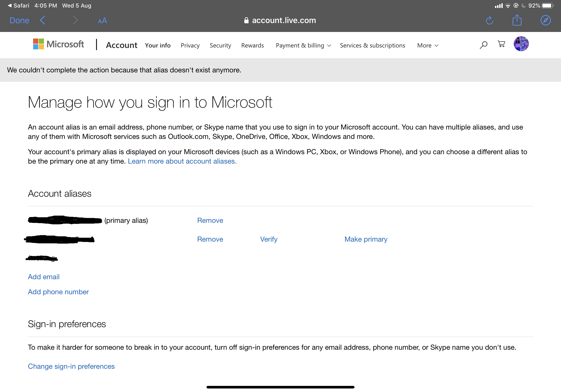Screen dimensions: 561x392
Task: Open the AA reader text size menu
Action: (102, 21)
